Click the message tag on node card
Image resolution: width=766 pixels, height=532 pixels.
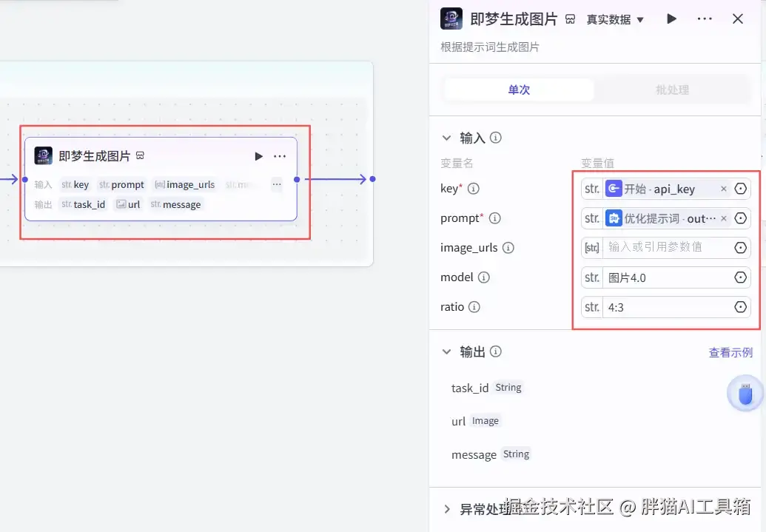tap(176, 204)
